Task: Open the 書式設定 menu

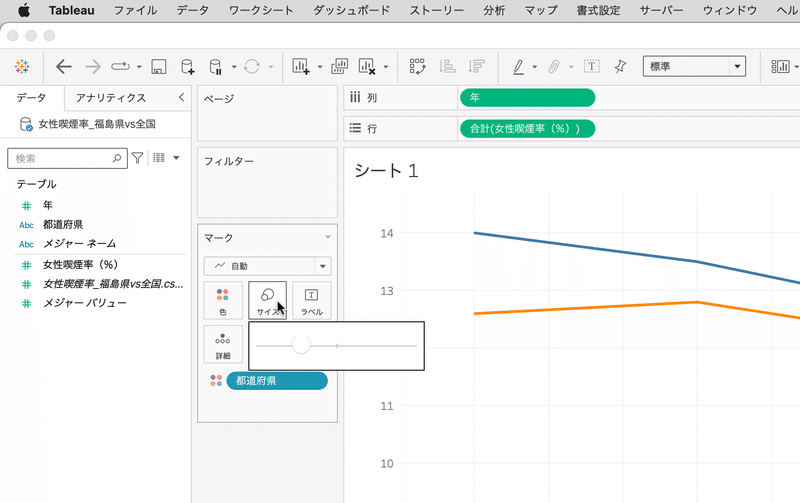Action: pyautogui.click(x=598, y=10)
